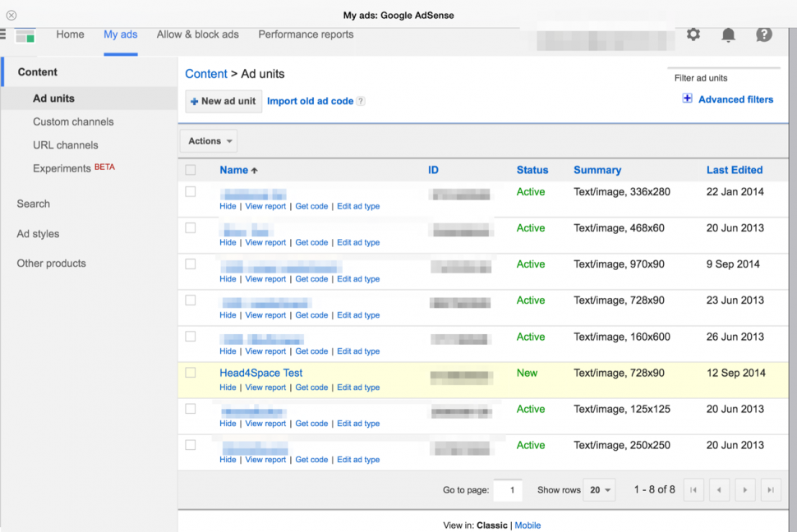The image size is (797, 532).
Task: View report for Head4Space Test
Action: coord(265,388)
